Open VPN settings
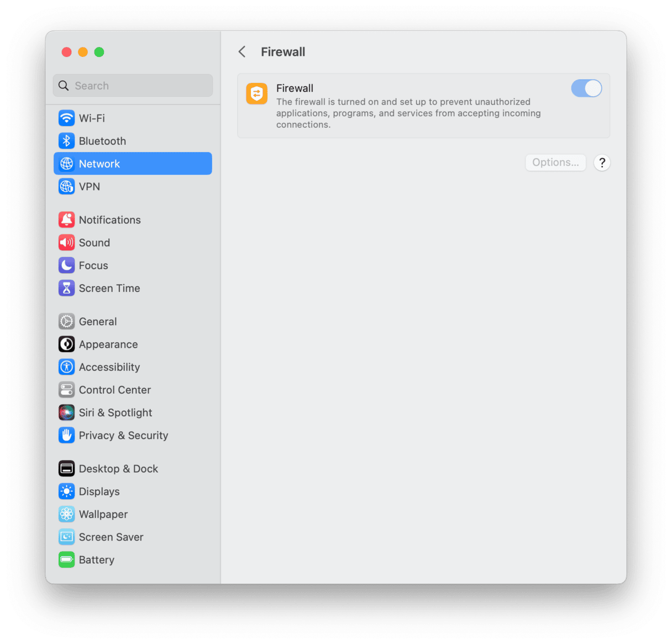Image resolution: width=672 pixels, height=644 pixels. click(x=133, y=186)
